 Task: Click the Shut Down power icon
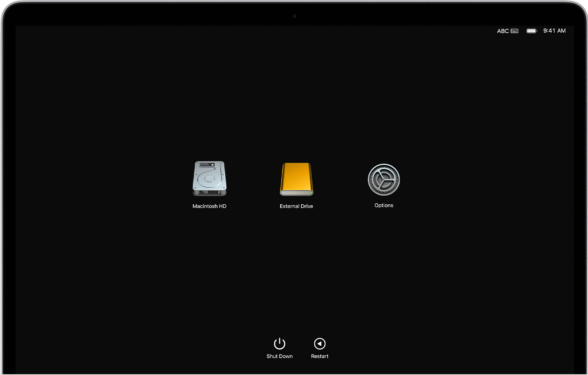[x=279, y=344]
